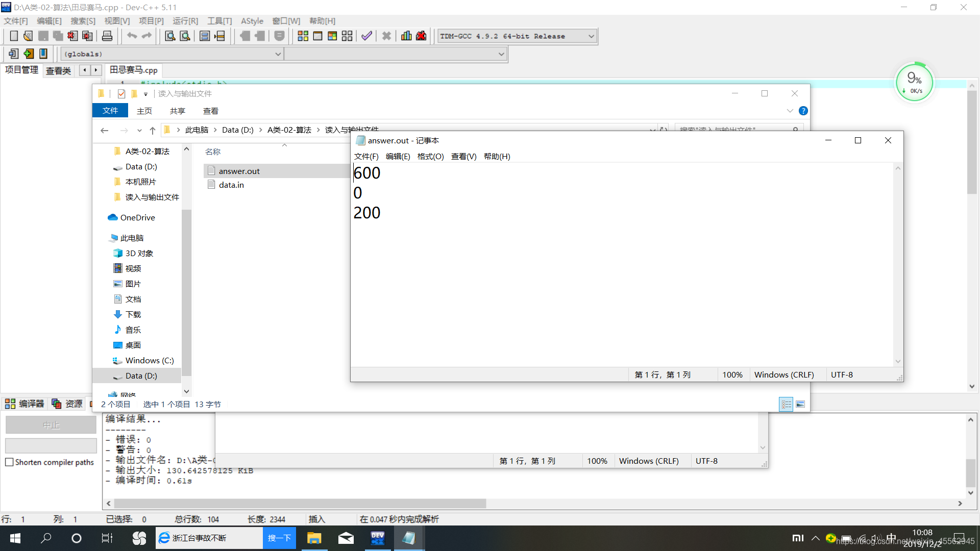The height and width of the screenshot is (551, 980).
Task: Switch to Explorer 查看 ribbon tab
Action: [x=211, y=111]
